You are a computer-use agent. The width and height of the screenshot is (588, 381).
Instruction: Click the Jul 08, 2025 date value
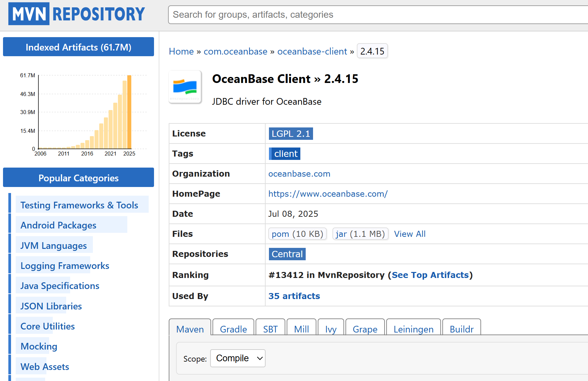click(293, 214)
